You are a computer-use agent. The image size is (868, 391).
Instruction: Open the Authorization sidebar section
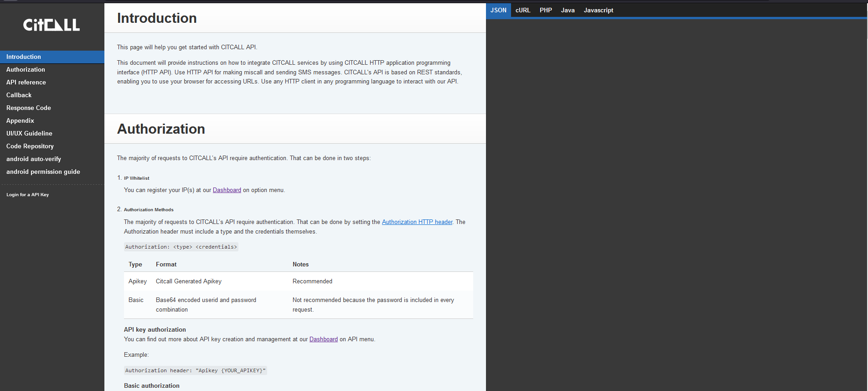(52, 70)
